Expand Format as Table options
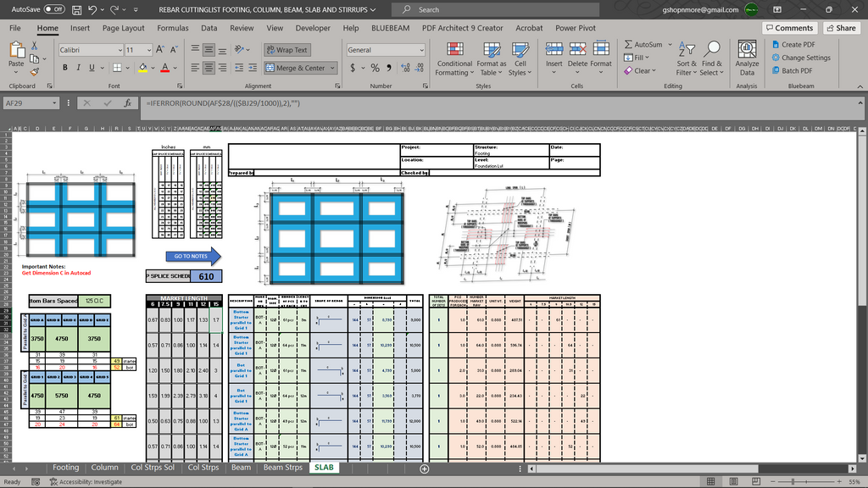The image size is (868, 488). click(492, 58)
